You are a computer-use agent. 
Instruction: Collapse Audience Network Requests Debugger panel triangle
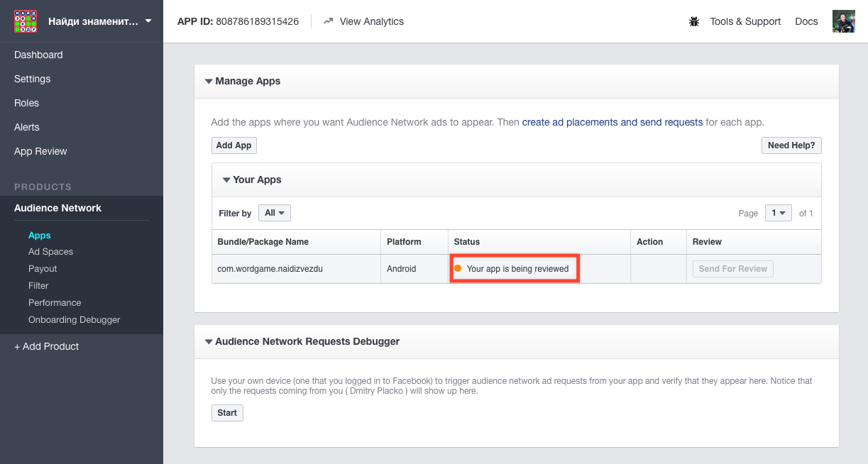click(x=209, y=342)
